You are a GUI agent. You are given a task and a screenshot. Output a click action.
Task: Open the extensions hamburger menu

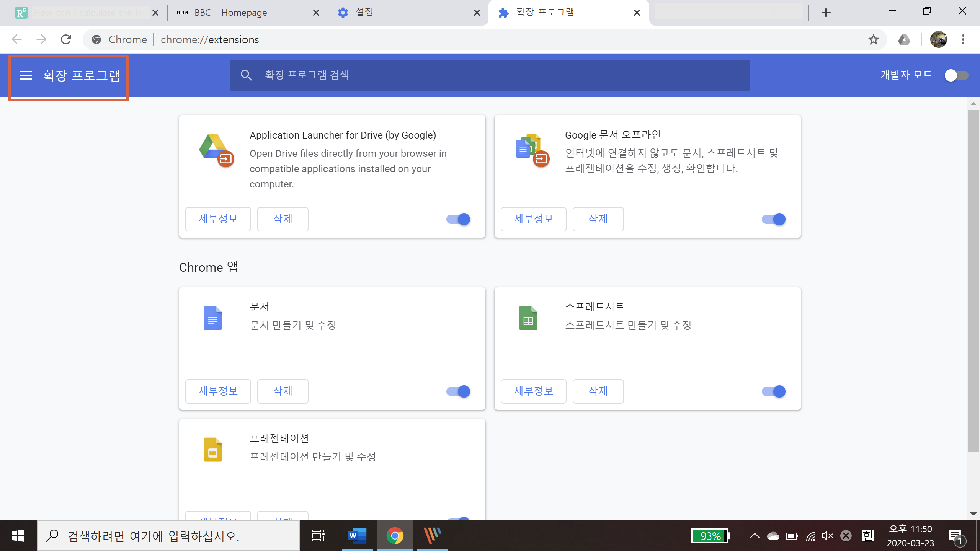click(x=26, y=75)
